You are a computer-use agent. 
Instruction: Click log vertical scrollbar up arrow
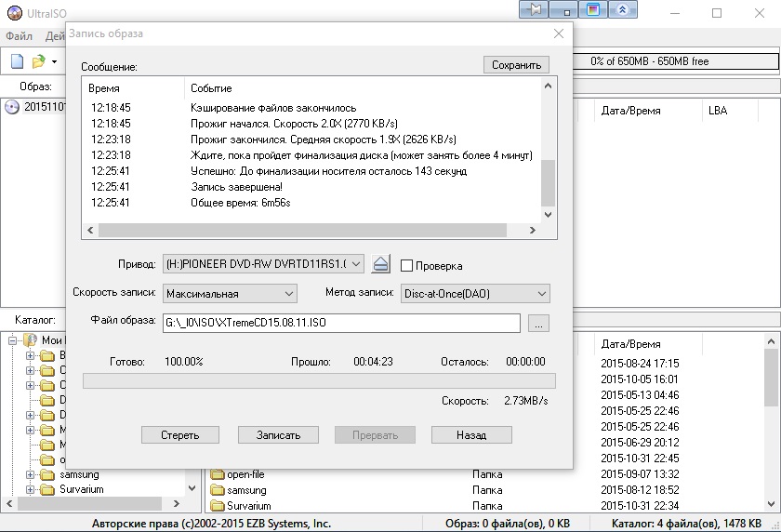548,86
